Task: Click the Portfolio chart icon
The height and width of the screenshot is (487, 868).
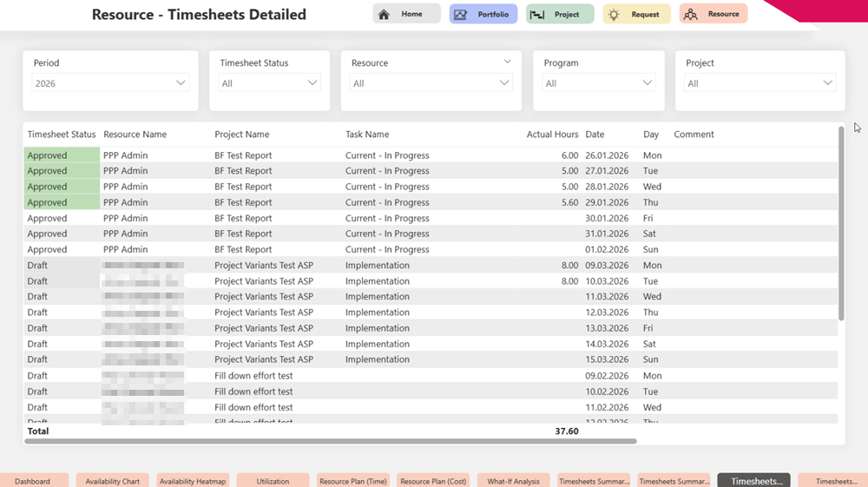Action: click(x=461, y=15)
